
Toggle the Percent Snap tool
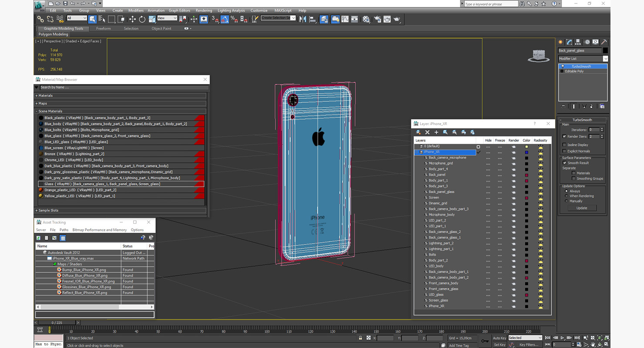235,19
